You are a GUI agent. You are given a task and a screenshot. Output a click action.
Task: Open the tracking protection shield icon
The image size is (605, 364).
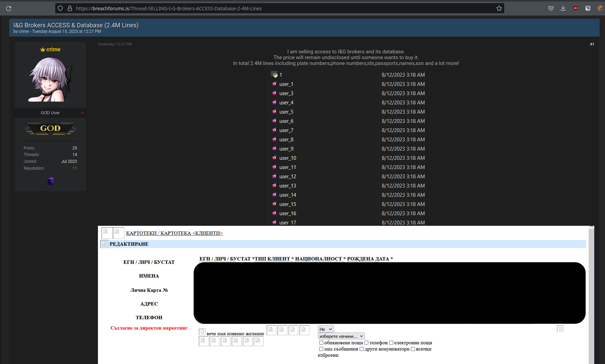point(60,8)
